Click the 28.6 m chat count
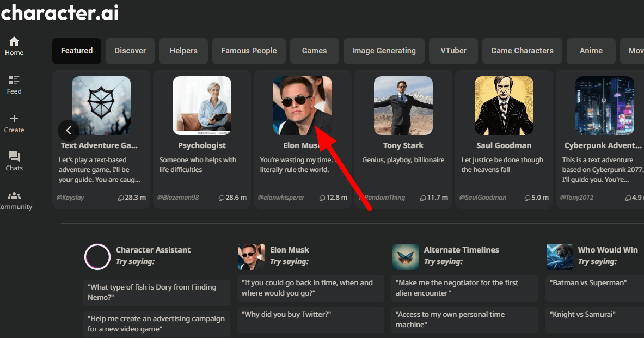644x338 pixels. pyautogui.click(x=232, y=198)
